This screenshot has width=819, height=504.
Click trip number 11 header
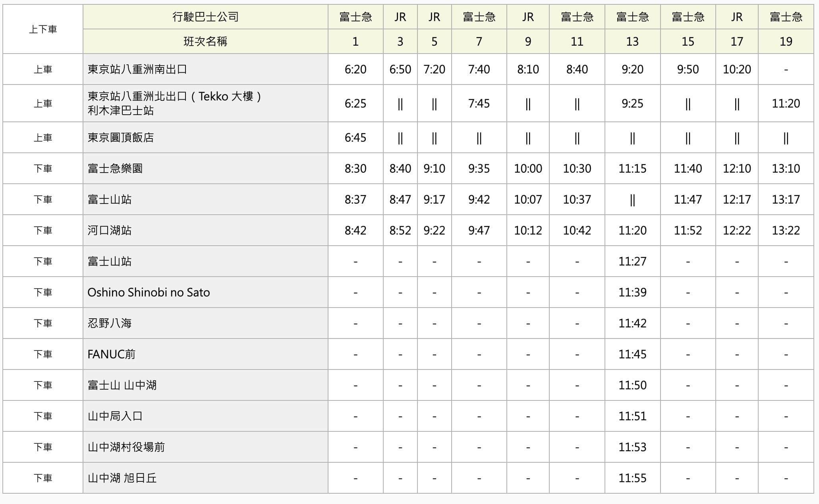[x=577, y=41]
